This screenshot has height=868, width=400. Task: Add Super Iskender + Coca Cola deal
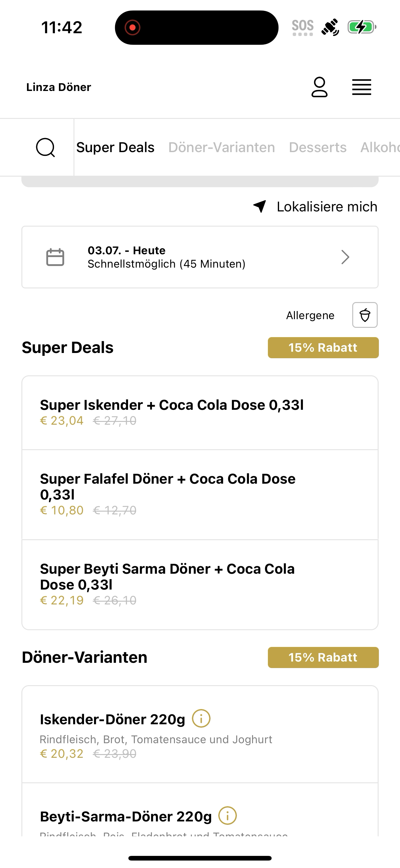(x=200, y=413)
